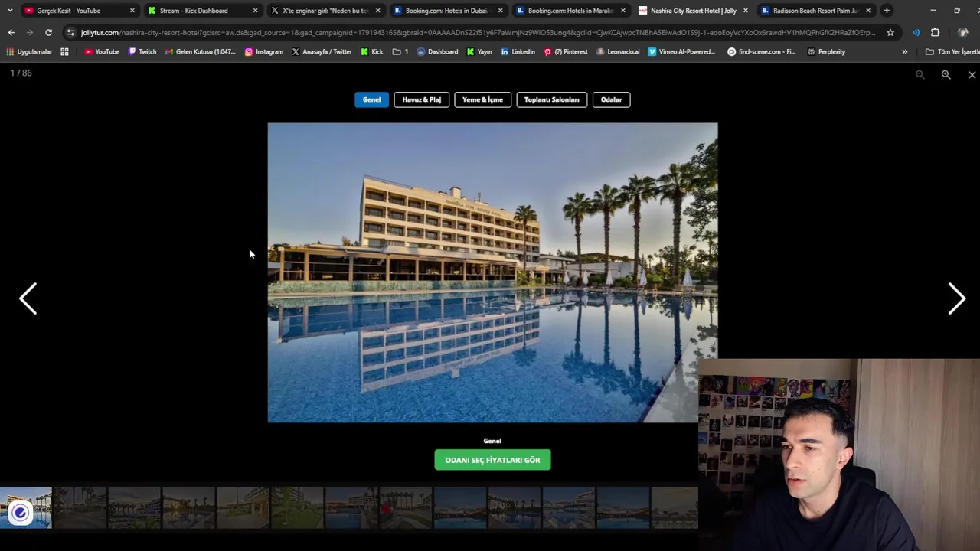Click the main hotel pool photo
Viewport: 980px width, 551px height.
pyautogui.click(x=492, y=272)
